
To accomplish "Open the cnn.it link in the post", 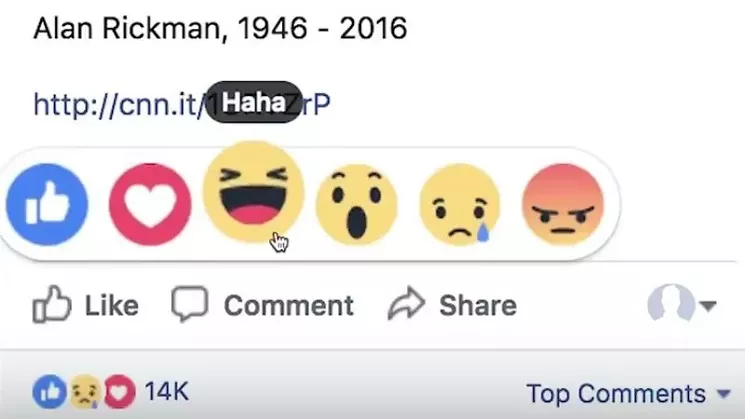I will pos(181,104).
